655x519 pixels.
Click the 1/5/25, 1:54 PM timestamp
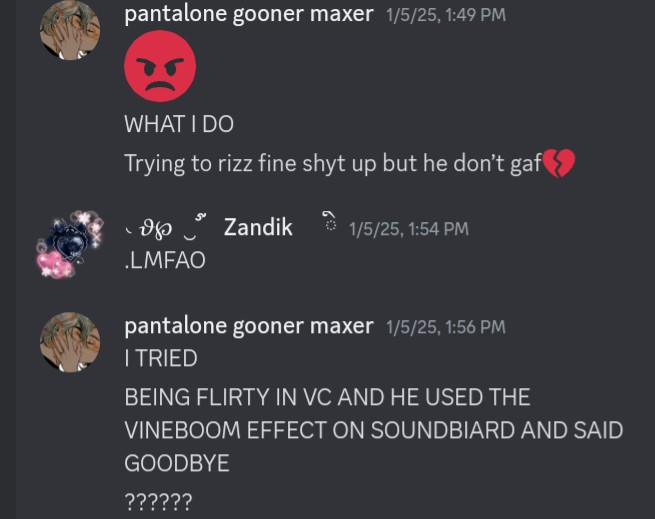(x=409, y=229)
